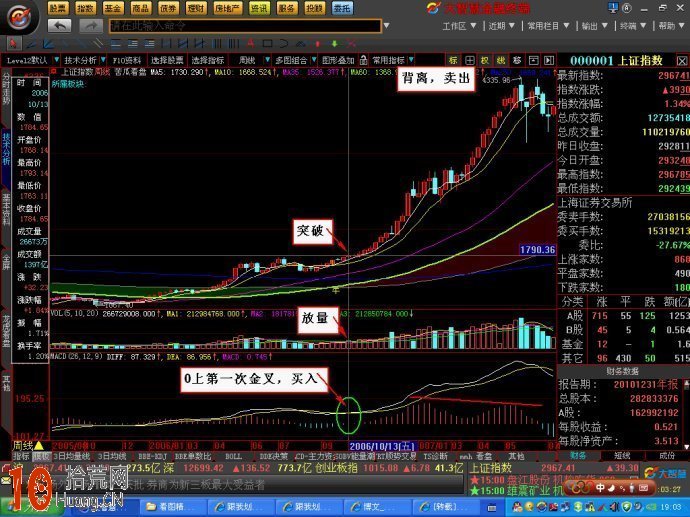Expand the command input history arrow
This screenshot has height=517, width=690.
coord(386,26)
